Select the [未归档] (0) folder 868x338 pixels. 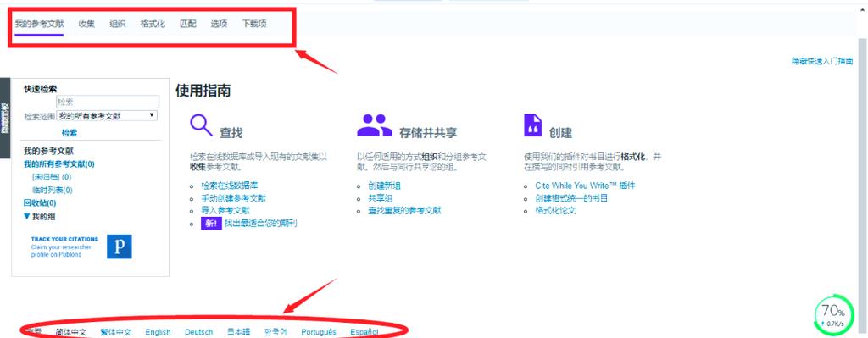tap(52, 177)
